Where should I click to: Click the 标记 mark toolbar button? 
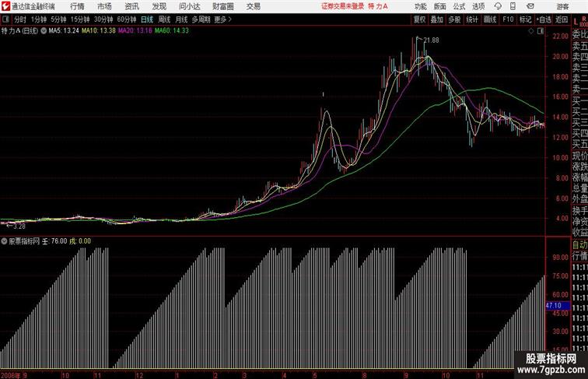[x=525, y=19]
